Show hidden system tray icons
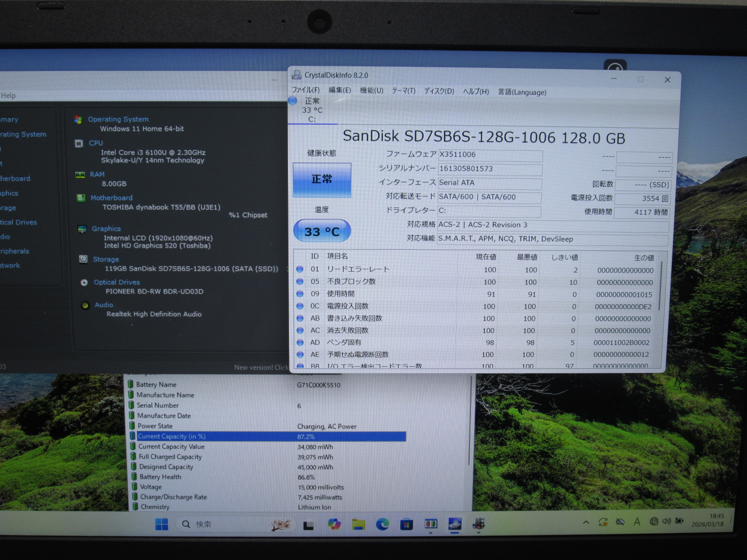747x560 pixels. tap(585, 522)
